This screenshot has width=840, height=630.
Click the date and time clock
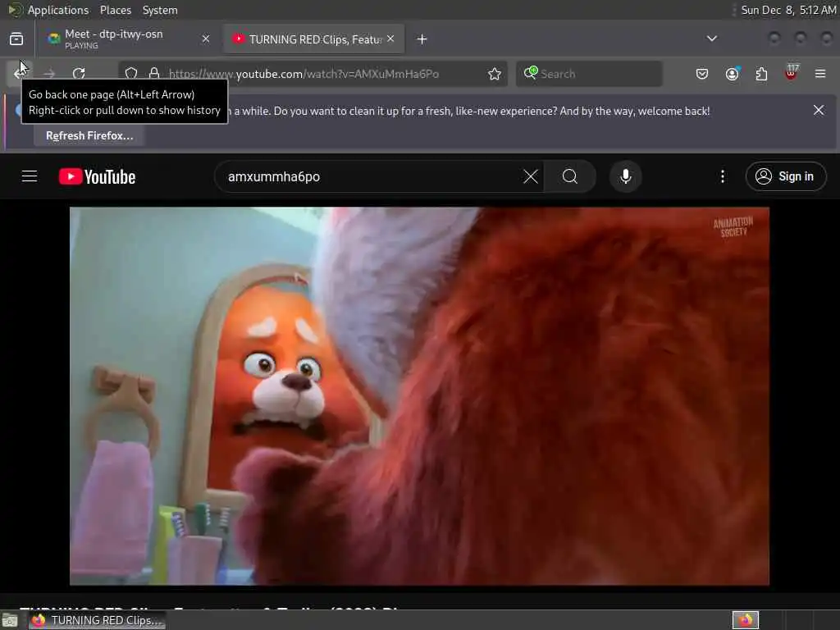[788, 10]
